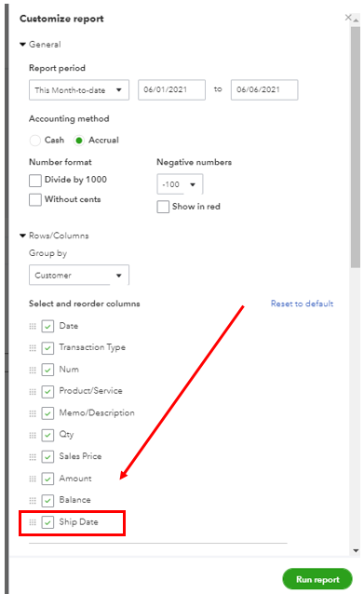Open the Negative numbers -100 dropdown
Screen dimensions: 364x594
click(x=180, y=184)
